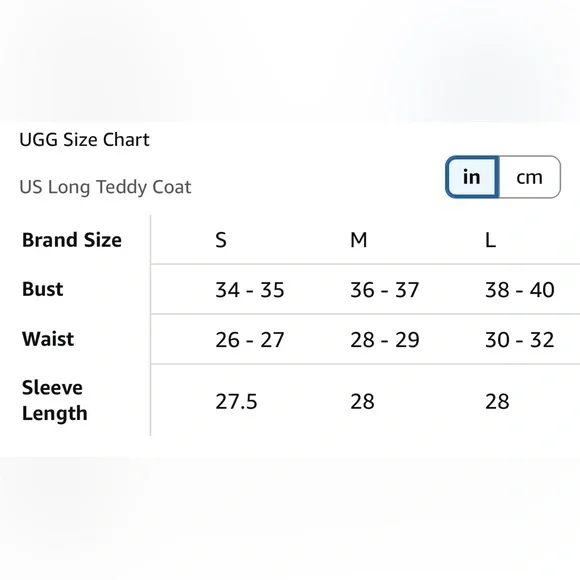Select the L size column header

click(x=490, y=240)
